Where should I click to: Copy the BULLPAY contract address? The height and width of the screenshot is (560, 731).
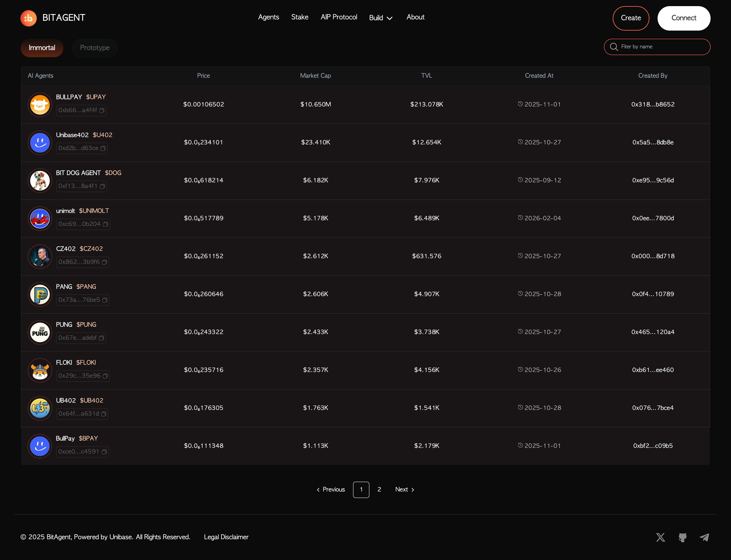click(102, 110)
